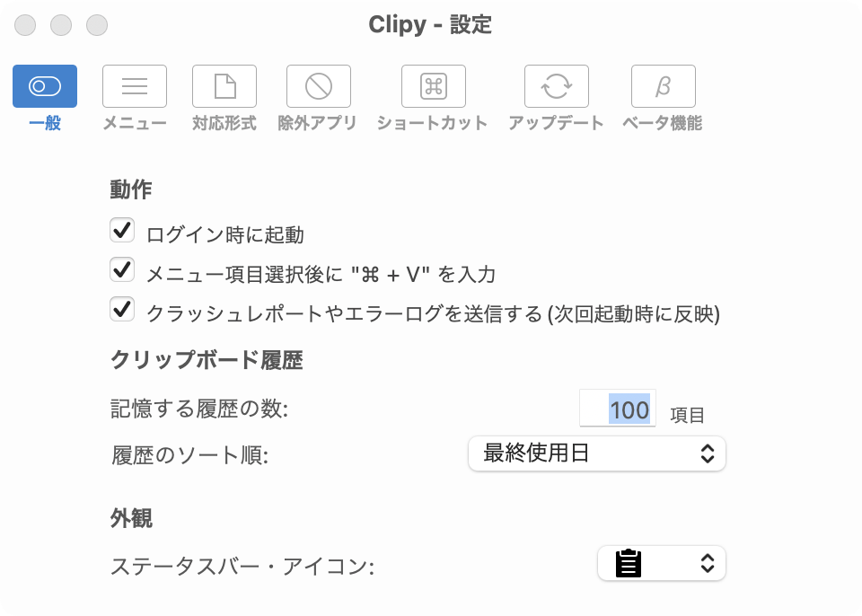This screenshot has width=862, height=616.
Task: Open the ベータ機能 beta icon
Action: click(663, 86)
